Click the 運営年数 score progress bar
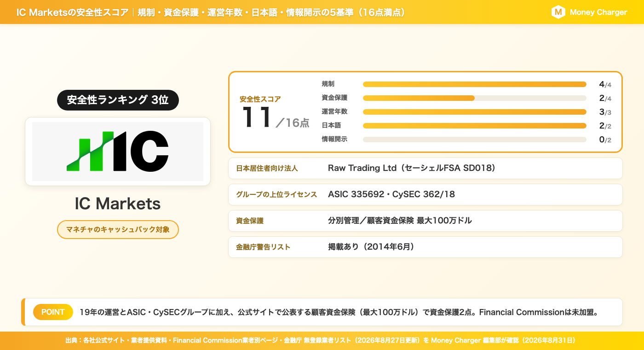The height and width of the screenshot is (350, 644). point(475,112)
